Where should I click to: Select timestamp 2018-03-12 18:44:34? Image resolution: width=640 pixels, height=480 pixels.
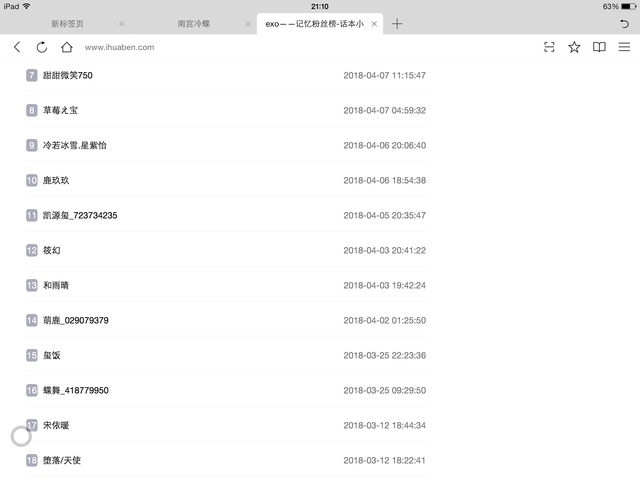coord(384,426)
